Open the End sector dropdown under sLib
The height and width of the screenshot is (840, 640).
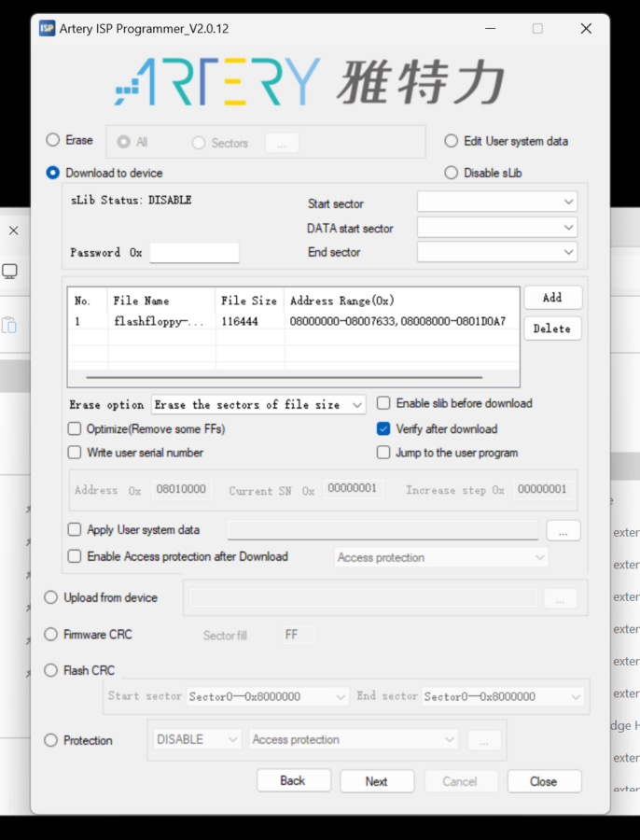(497, 252)
